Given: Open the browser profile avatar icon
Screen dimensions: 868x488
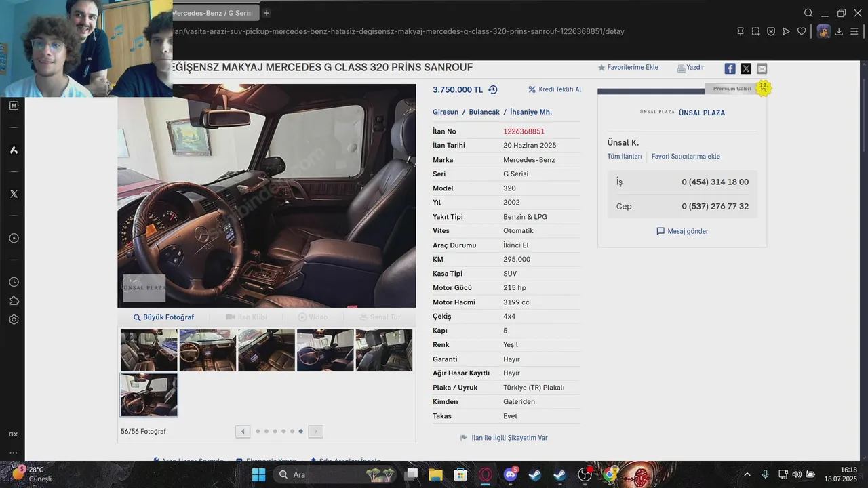Looking at the screenshot, I should pyautogui.click(x=823, y=31).
